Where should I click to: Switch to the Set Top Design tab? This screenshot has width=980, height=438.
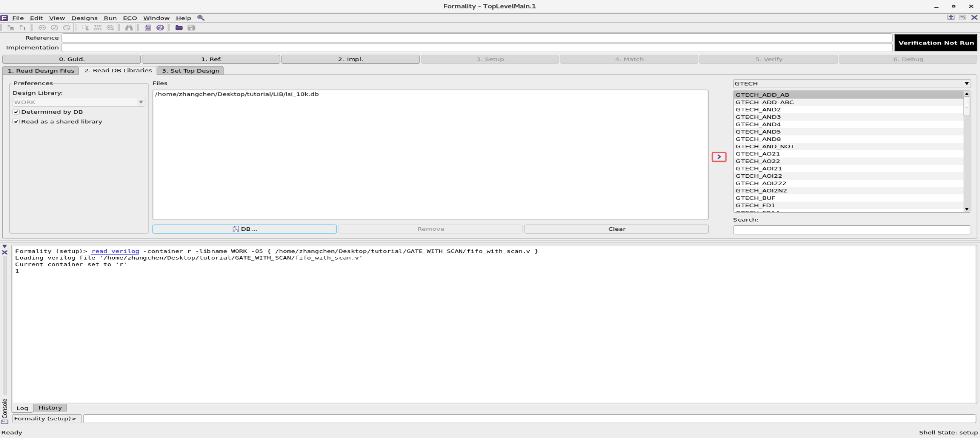click(190, 71)
